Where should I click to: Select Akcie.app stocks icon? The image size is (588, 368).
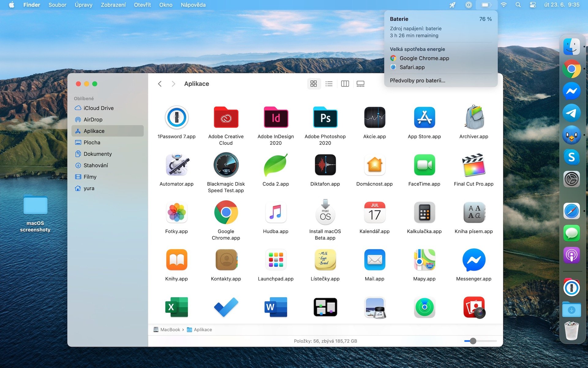click(x=375, y=117)
